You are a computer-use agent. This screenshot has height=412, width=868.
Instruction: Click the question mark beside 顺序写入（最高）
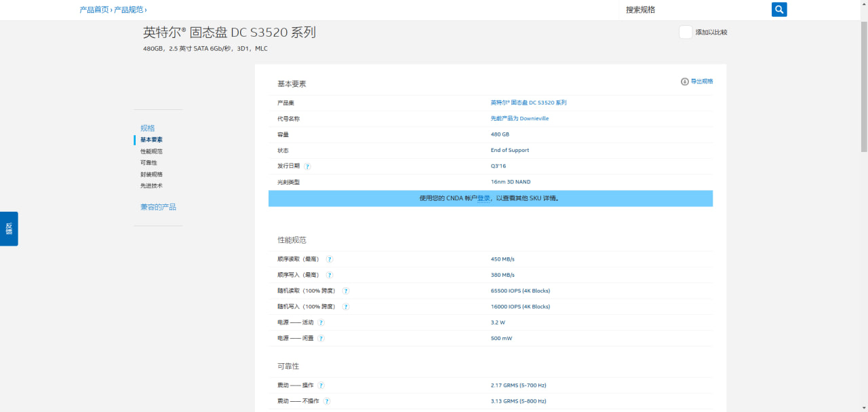(x=330, y=275)
